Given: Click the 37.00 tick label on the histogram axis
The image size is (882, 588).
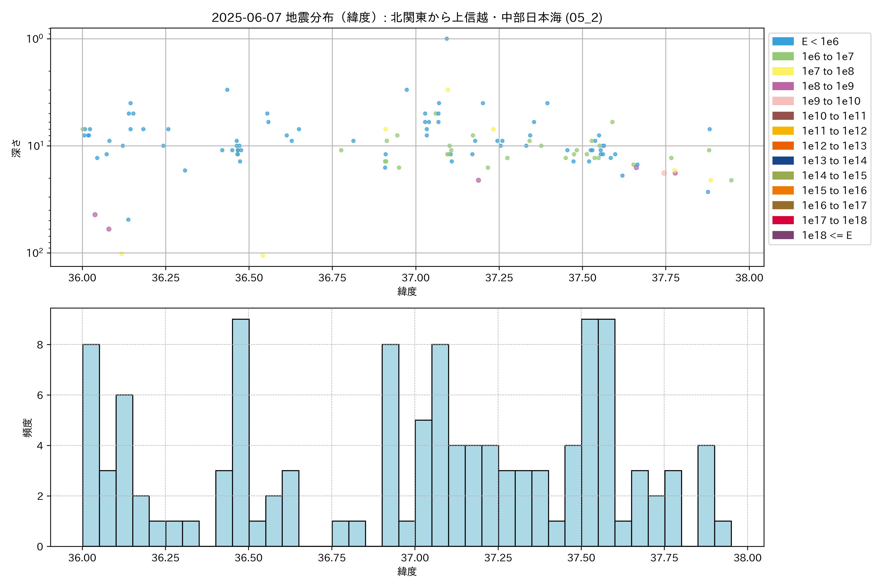Looking at the screenshot, I should pyautogui.click(x=415, y=558).
